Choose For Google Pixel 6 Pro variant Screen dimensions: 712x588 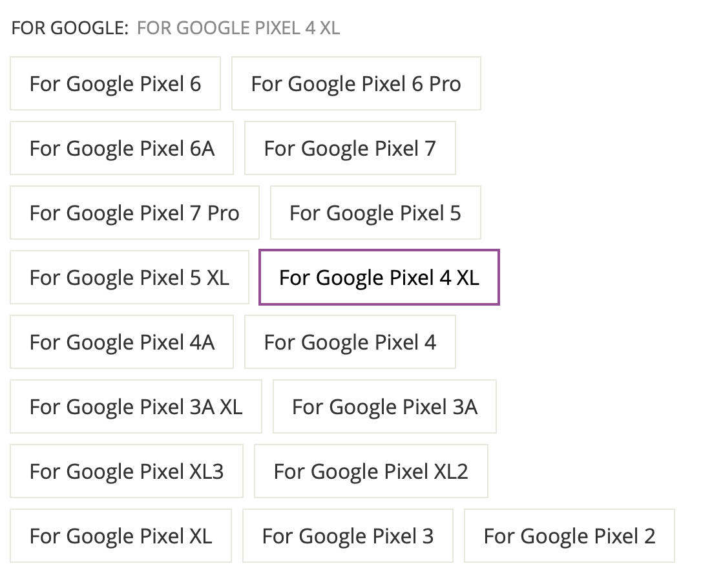pyautogui.click(x=356, y=84)
